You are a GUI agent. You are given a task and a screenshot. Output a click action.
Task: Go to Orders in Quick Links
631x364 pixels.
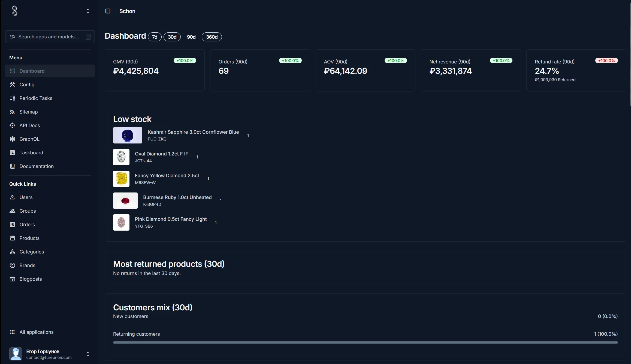(27, 225)
